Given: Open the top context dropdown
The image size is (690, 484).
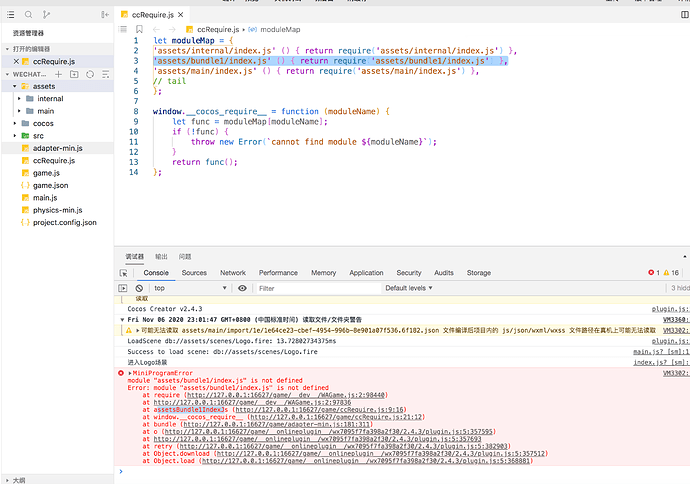Looking at the screenshot, I should click(190, 288).
